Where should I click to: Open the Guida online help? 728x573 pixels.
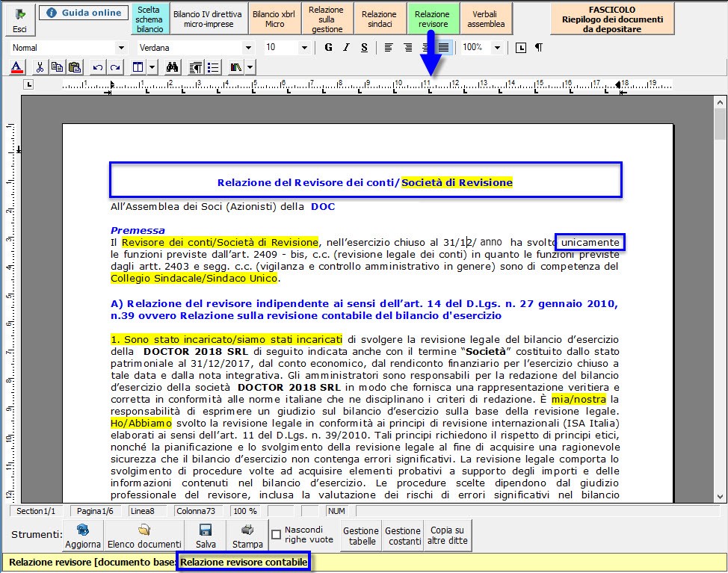coord(84,13)
